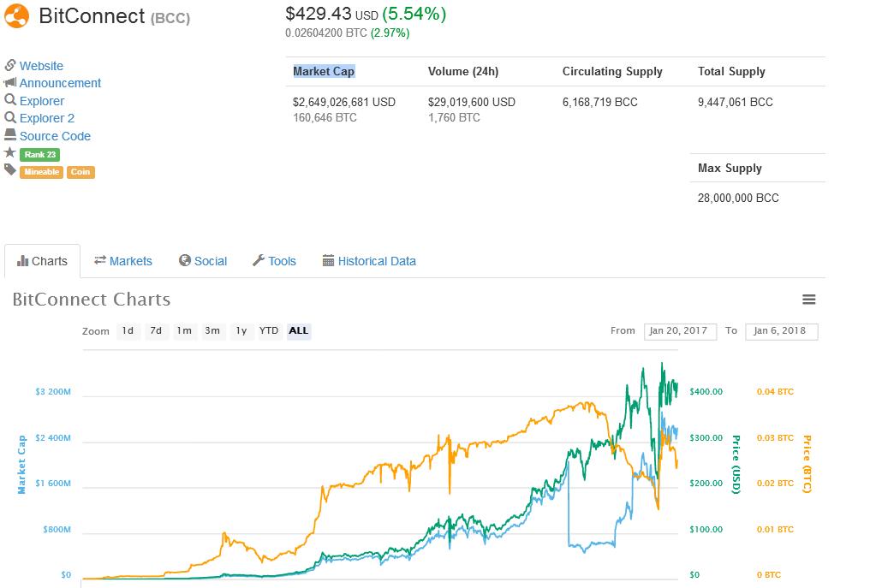
Task: Toggle the YTD chart view
Action: [x=270, y=331]
